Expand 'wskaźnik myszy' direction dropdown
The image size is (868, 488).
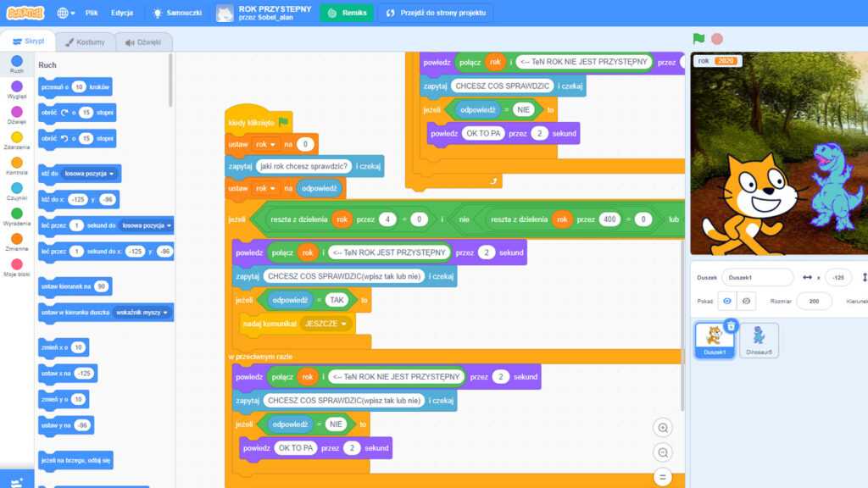[x=142, y=313]
